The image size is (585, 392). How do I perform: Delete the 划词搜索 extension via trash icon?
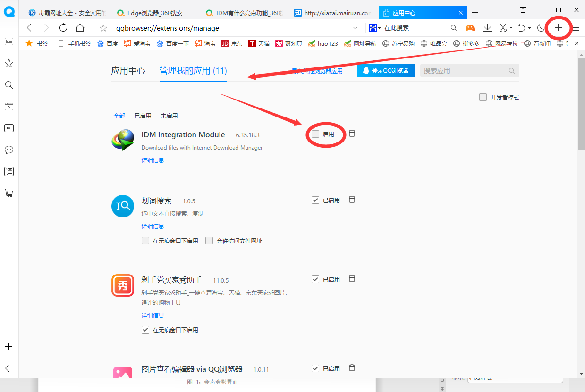[x=352, y=200]
